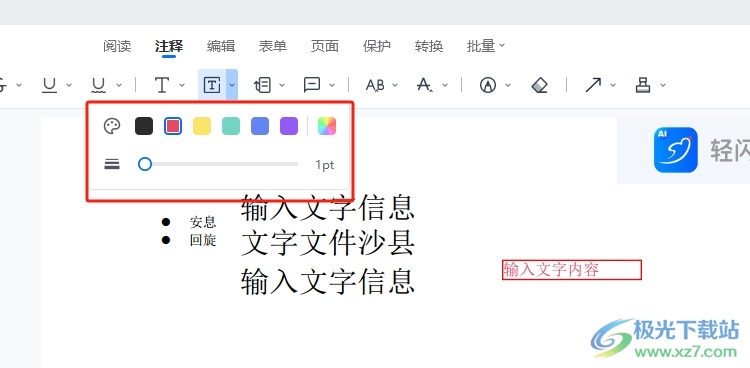The image size is (750, 368).
Task: Open the rainbow custom color picker
Action: pyautogui.click(x=327, y=126)
